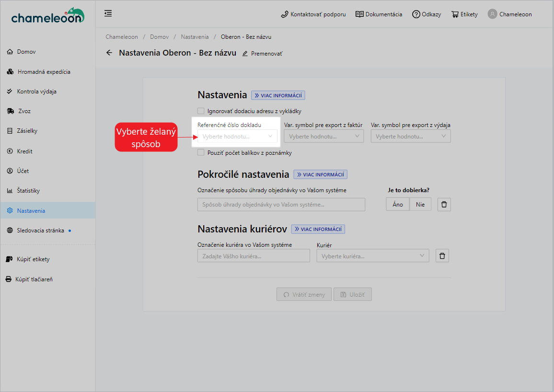The width and height of the screenshot is (554, 392).
Task: Click Viac informácií next to Pokročilé nastavenia
Action: [320, 175]
